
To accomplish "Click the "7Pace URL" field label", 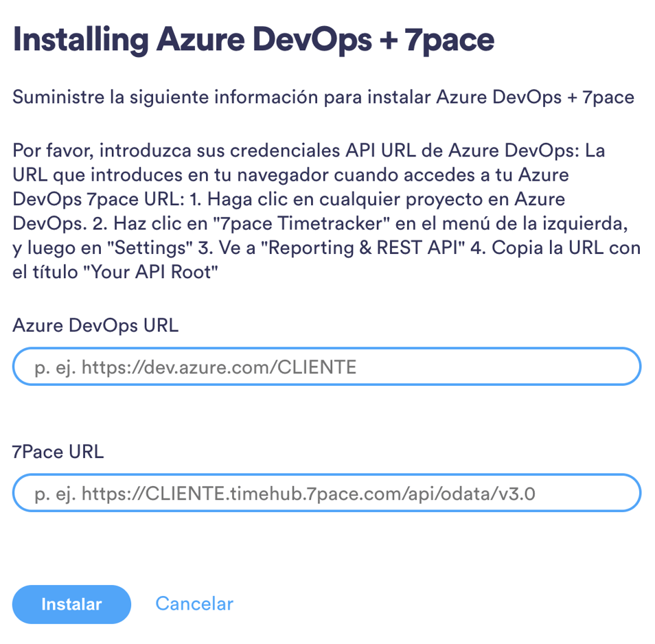I will pos(58,451).
